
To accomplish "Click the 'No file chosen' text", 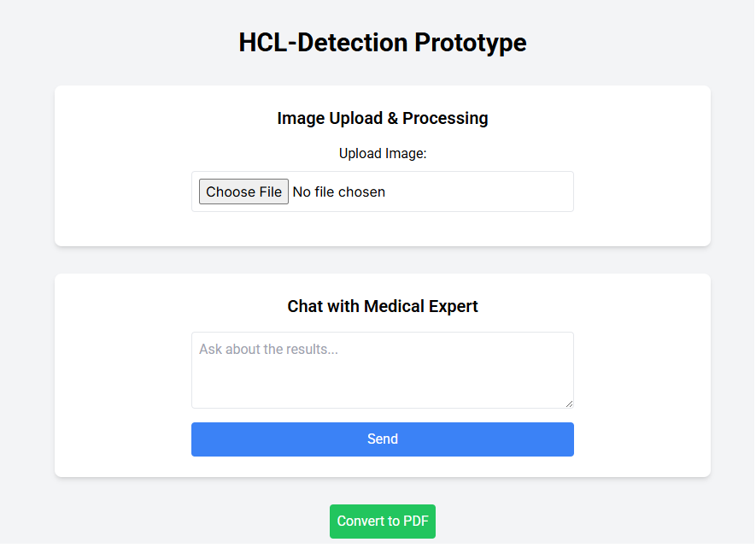I will pyautogui.click(x=338, y=192).
